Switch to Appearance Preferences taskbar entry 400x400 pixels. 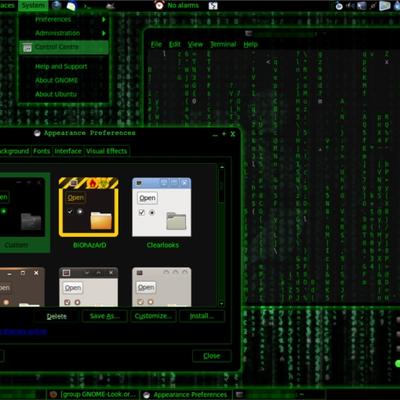point(186,395)
